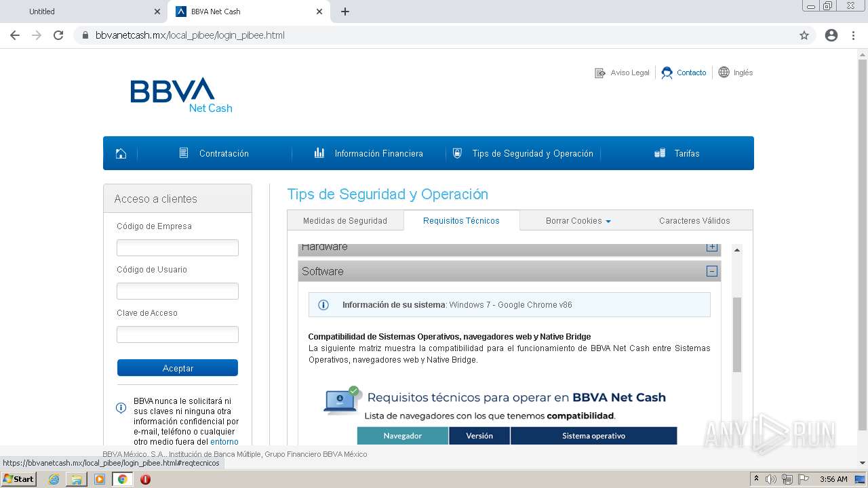Click the Aceptar login button
Image resolution: width=868 pixels, height=488 pixels.
pyautogui.click(x=178, y=368)
